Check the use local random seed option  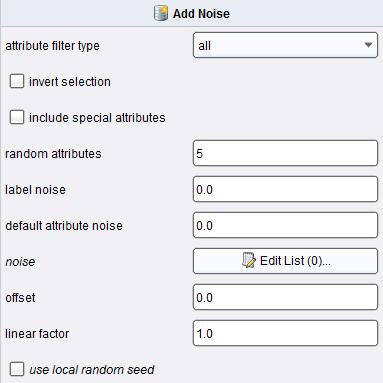(x=17, y=369)
